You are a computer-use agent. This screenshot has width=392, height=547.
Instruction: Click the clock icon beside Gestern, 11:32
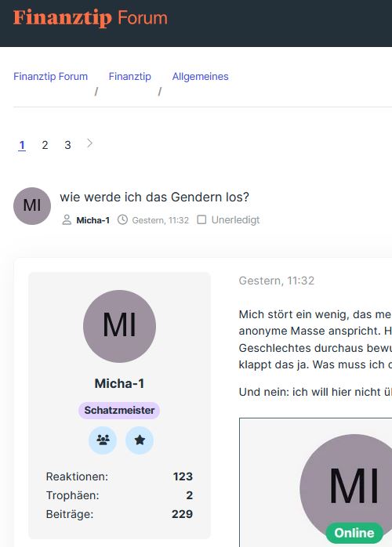pos(122,219)
